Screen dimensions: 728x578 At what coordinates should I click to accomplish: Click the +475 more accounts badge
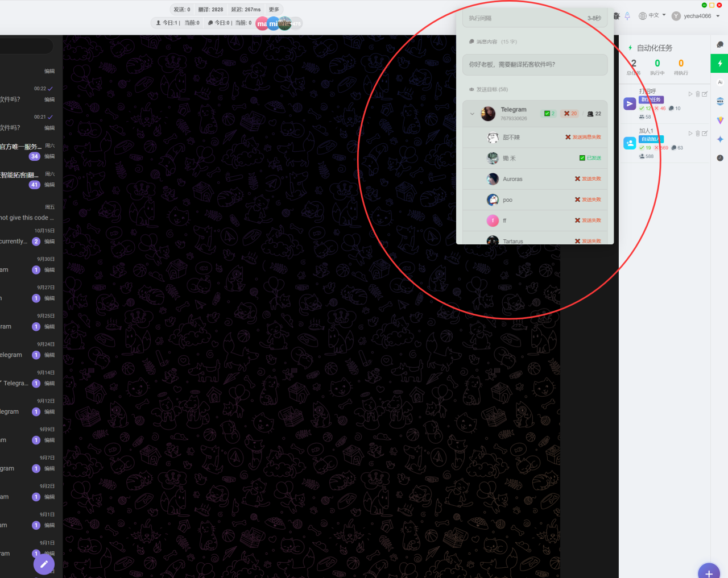[x=296, y=23]
